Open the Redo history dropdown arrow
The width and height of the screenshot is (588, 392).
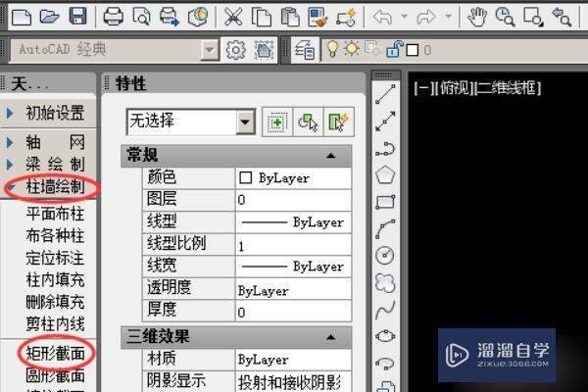point(448,17)
